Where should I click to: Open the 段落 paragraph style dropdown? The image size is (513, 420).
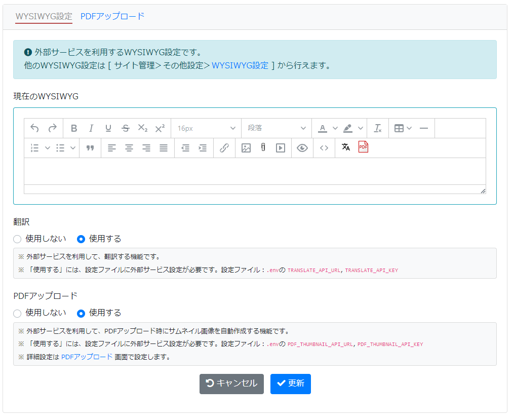point(276,128)
